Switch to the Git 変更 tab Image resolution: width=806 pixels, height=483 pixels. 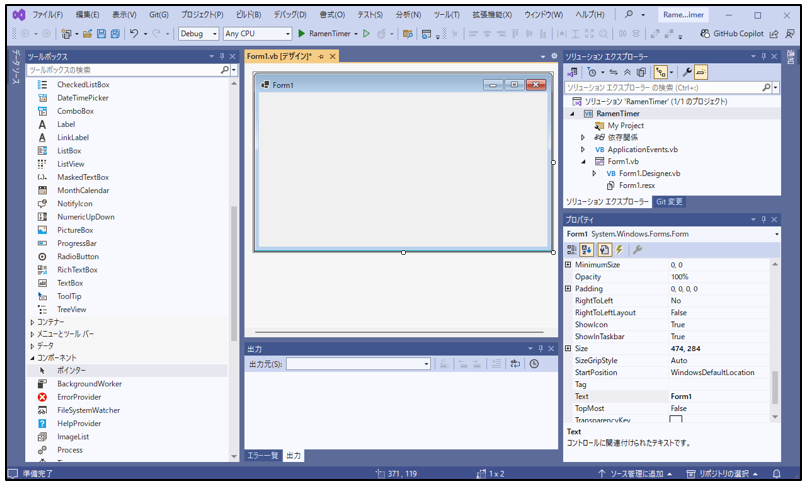(669, 201)
